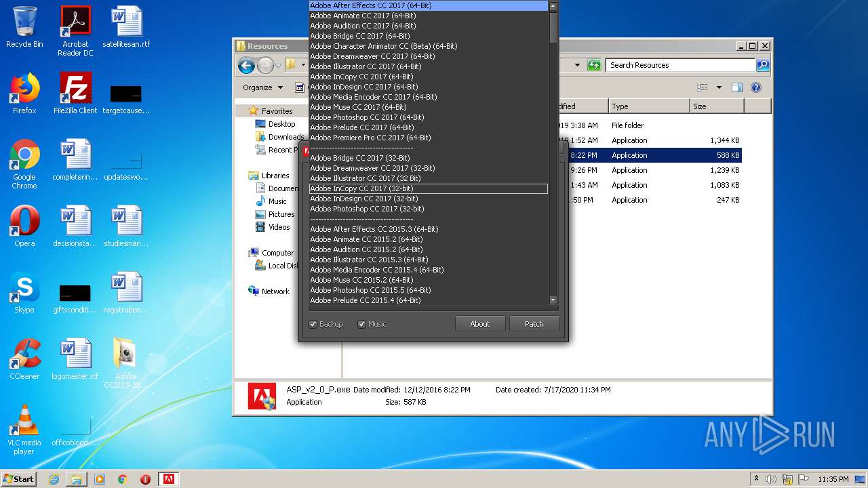Click the Opera taskbar icon
This screenshot has height=488, width=868.
coord(145,479)
